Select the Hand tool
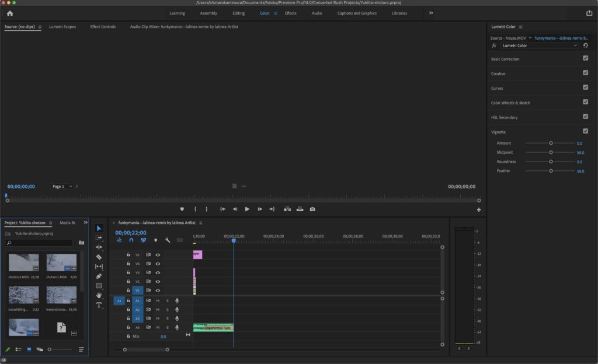Viewport: 598px width, 364px height. point(99,295)
